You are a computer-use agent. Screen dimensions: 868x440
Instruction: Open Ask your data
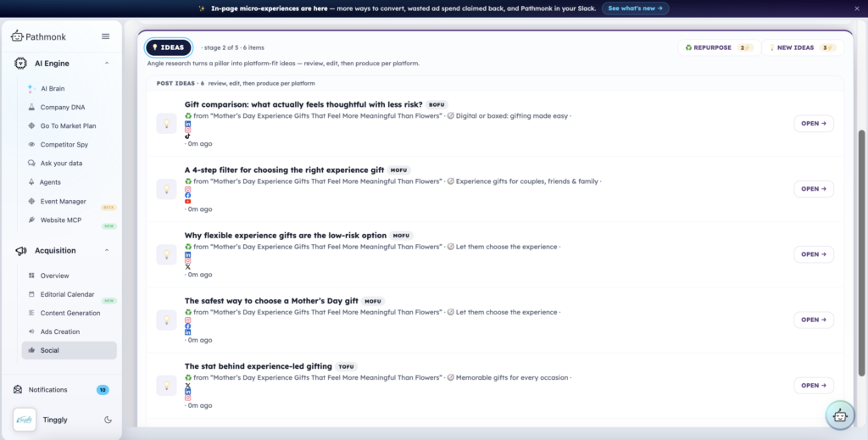(61, 164)
